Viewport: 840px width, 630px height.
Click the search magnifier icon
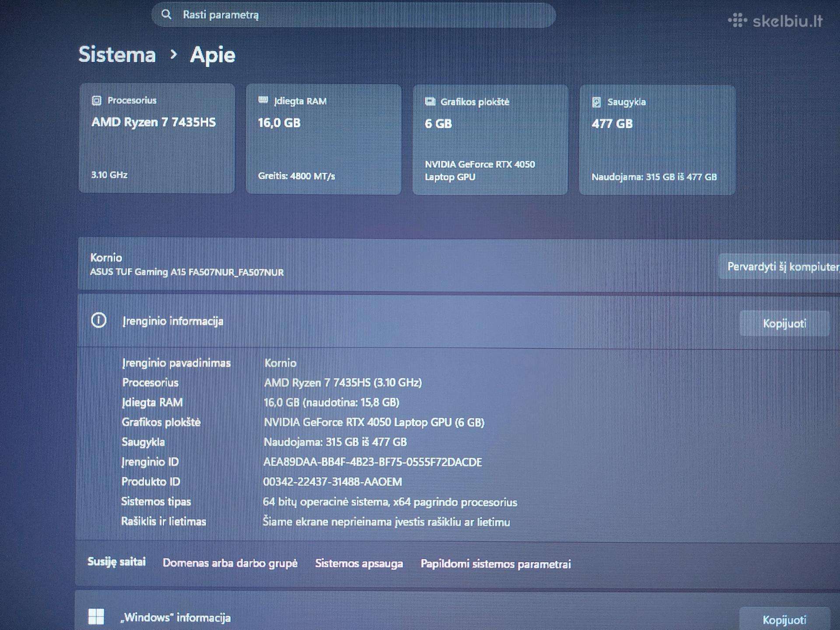166,14
